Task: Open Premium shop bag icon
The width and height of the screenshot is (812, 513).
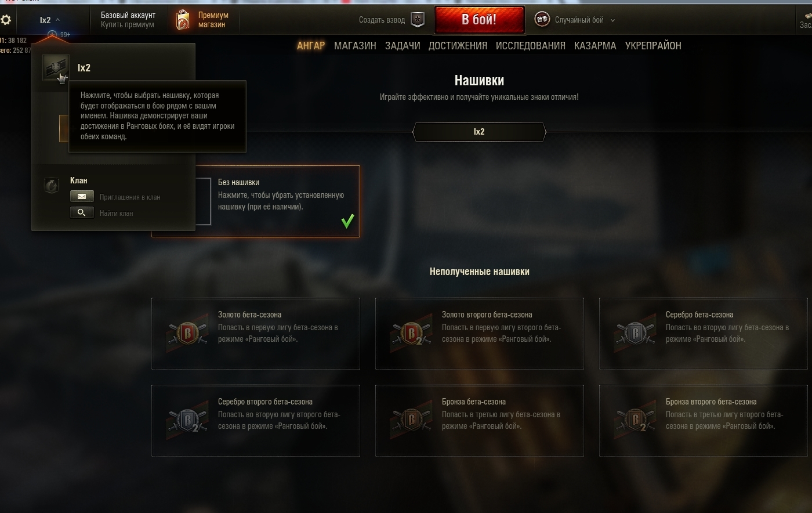Action: coord(183,20)
